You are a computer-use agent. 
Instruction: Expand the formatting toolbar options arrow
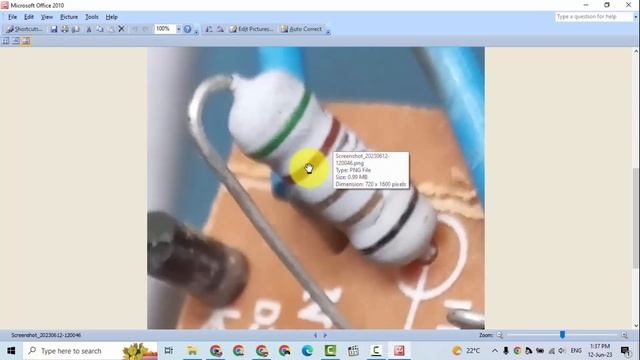point(328,31)
